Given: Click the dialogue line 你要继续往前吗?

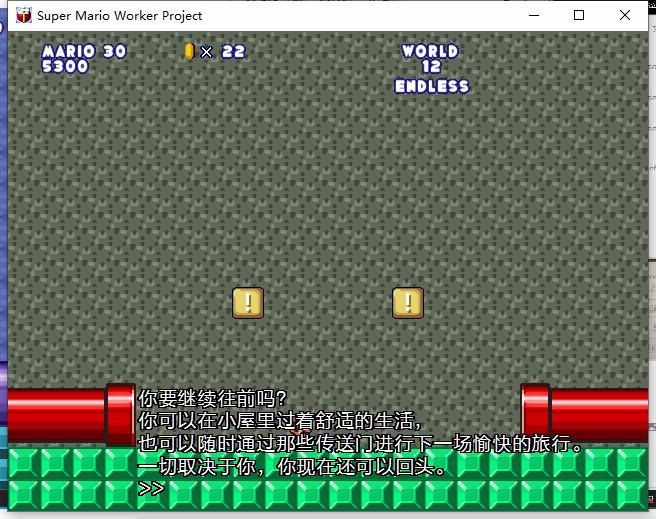Looking at the screenshot, I should click(212, 399).
